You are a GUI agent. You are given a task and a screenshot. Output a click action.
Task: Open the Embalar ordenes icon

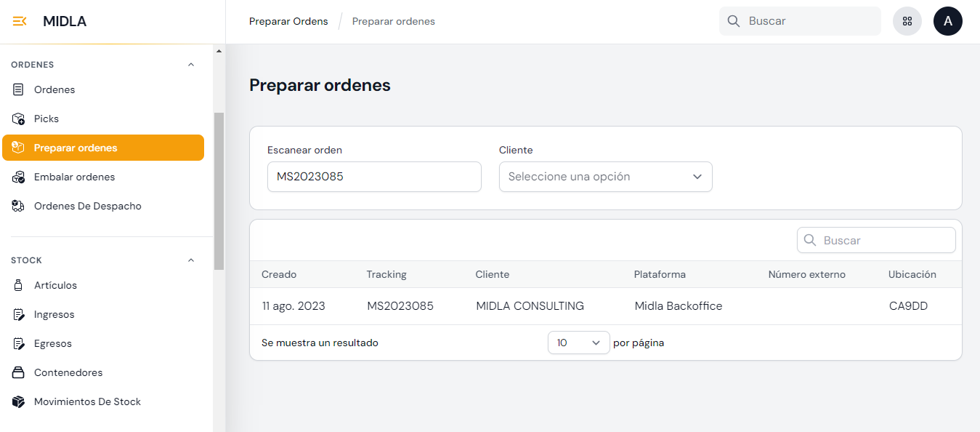tap(19, 177)
